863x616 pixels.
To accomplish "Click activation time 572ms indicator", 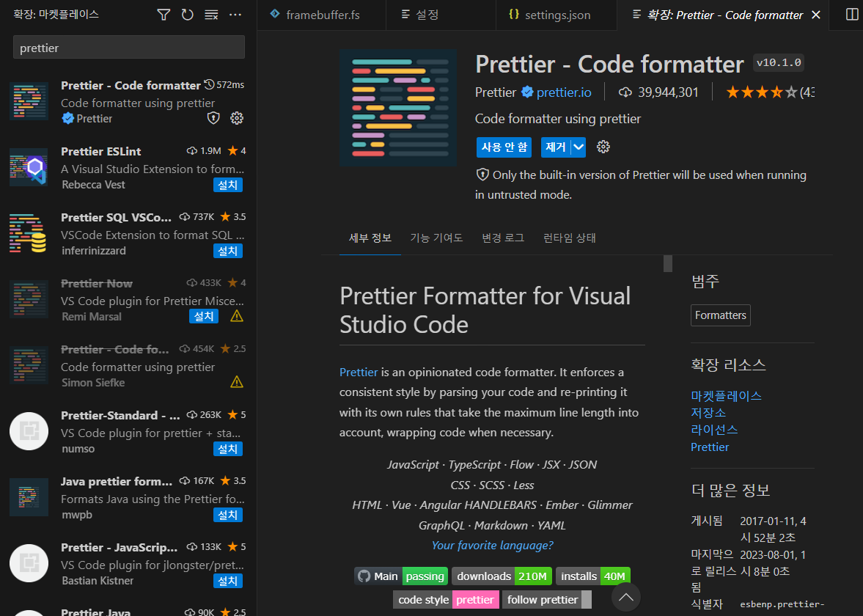I will (224, 85).
